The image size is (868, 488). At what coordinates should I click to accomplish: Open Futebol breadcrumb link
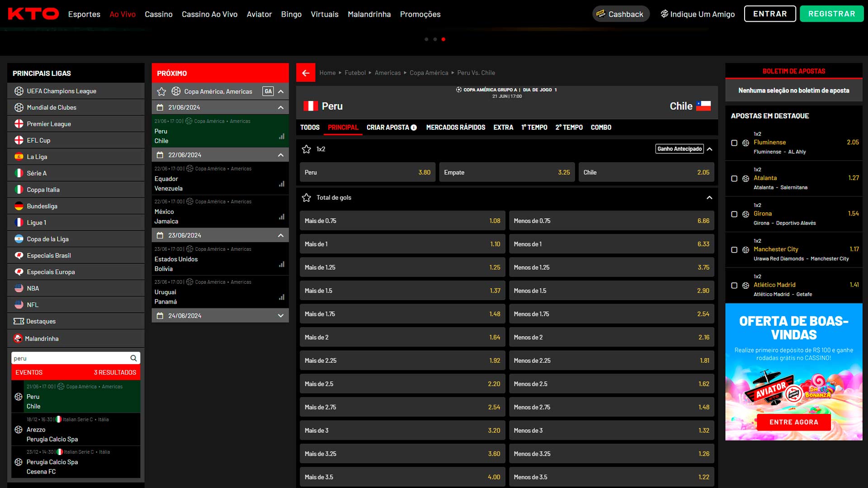coord(355,73)
